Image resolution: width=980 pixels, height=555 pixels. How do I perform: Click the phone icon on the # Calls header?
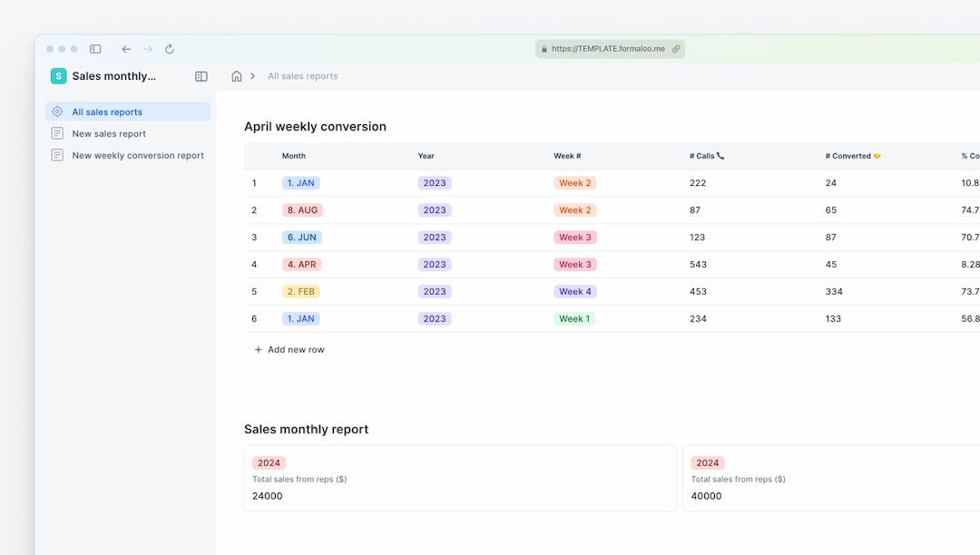[x=721, y=155]
